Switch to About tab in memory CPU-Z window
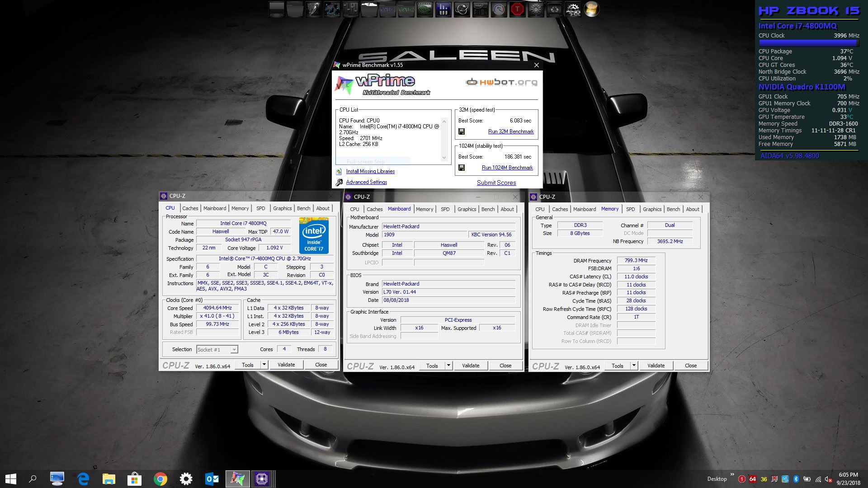Screen dimensions: 868x488 693,209
